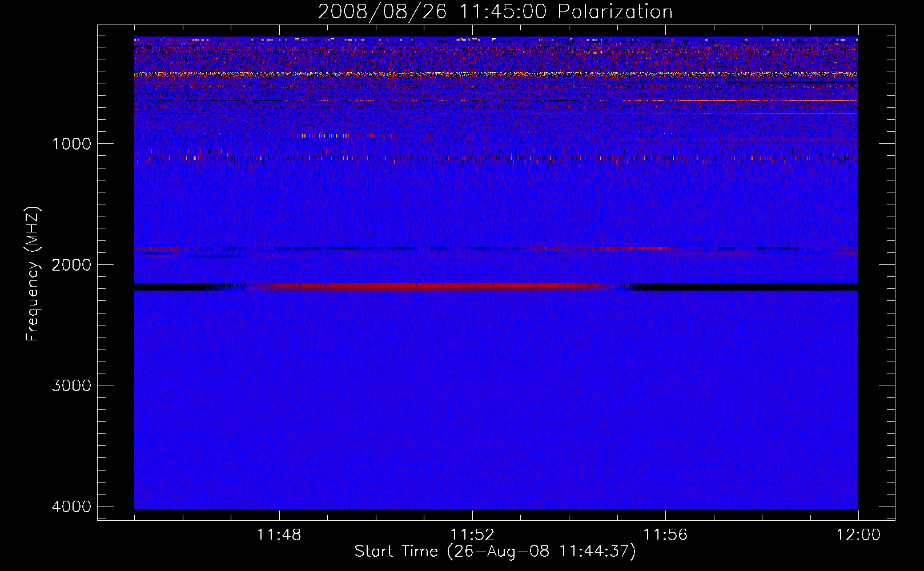
Task: Click the red streak near 1900 MHz around 11:55
Action: click(x=628, y=248)
